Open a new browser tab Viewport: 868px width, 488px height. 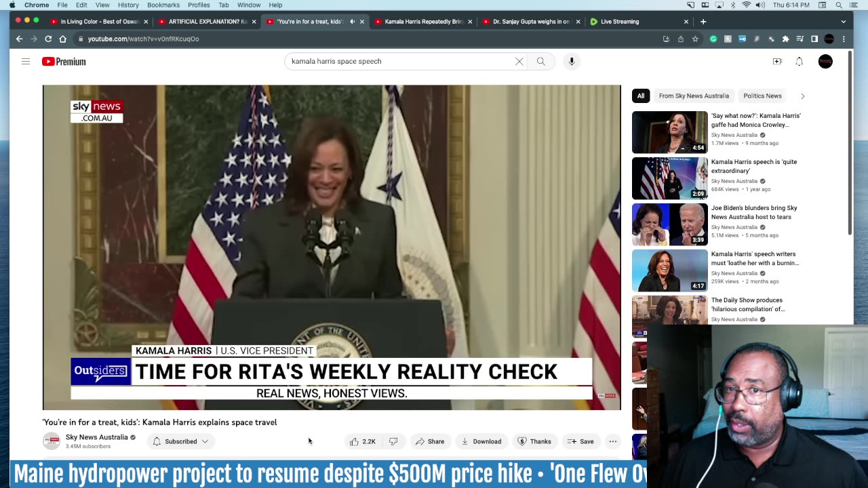pyautogui.click(x=703, y=22)
